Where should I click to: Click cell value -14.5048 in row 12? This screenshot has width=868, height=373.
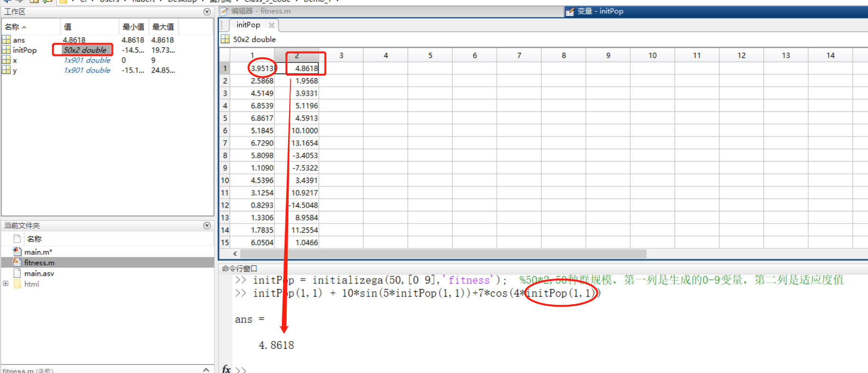point(304,205)
